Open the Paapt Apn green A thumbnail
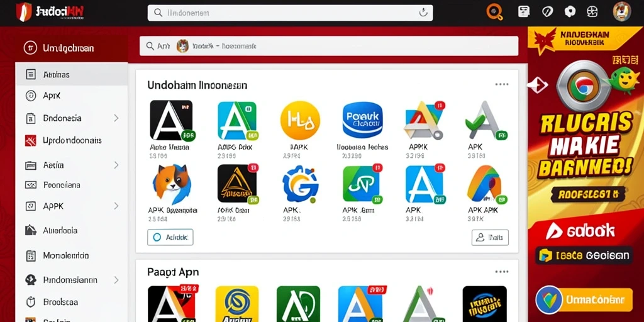The height and width of the screenshot is (322, 644). (298, 304)
